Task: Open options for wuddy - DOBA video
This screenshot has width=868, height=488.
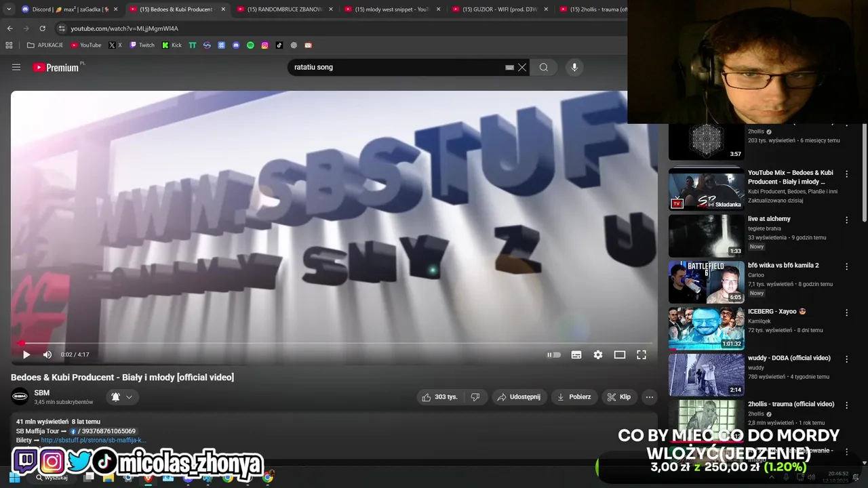Action: click(846, 359)
